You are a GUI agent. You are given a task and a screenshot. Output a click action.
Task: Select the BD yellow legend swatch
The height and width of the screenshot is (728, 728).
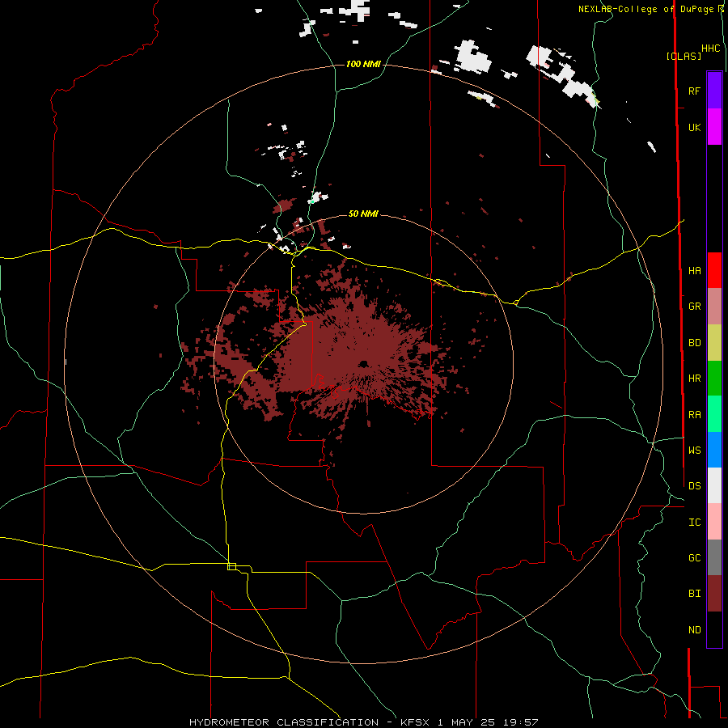pyautogui.click(x=714, y=343)
